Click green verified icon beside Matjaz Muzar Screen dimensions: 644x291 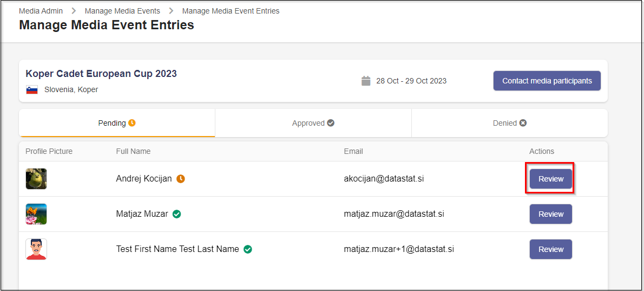(176, 214)
